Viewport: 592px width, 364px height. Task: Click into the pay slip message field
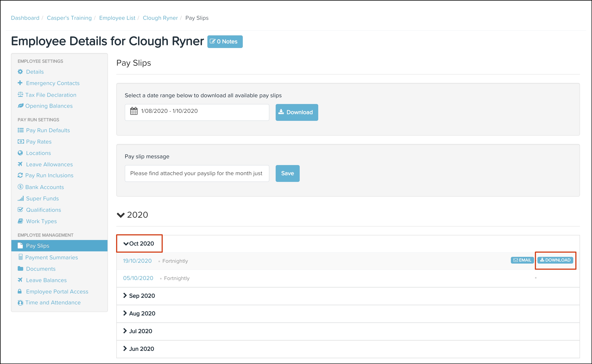coord(197,173)
